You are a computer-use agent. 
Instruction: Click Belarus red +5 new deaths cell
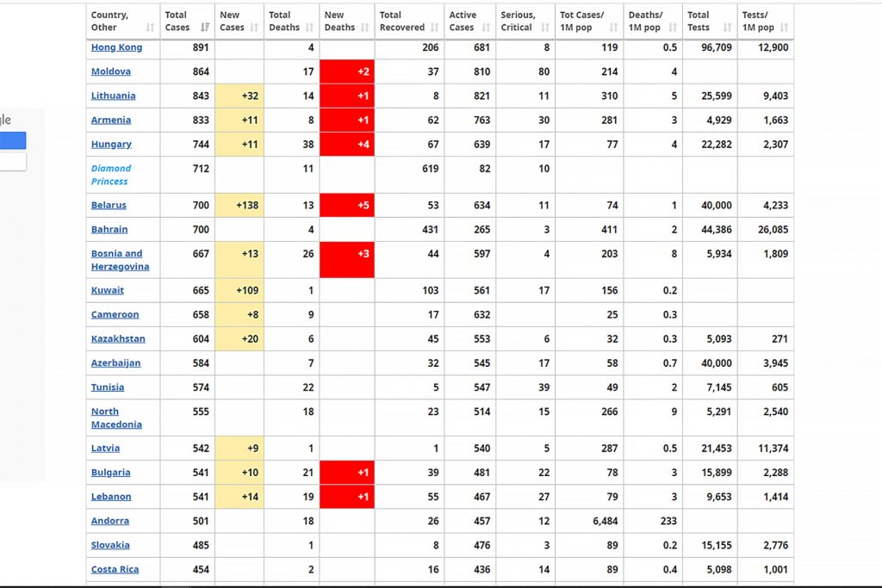click(346, 205)
